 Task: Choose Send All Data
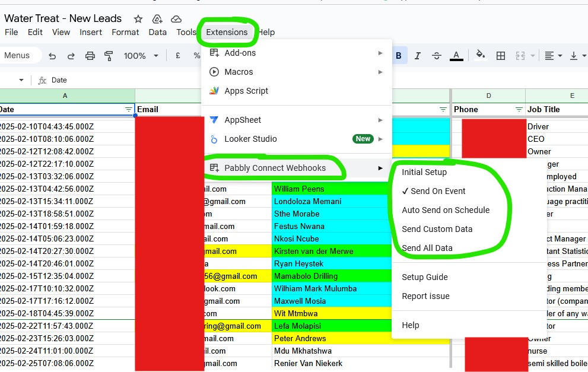tap(427, 248)
